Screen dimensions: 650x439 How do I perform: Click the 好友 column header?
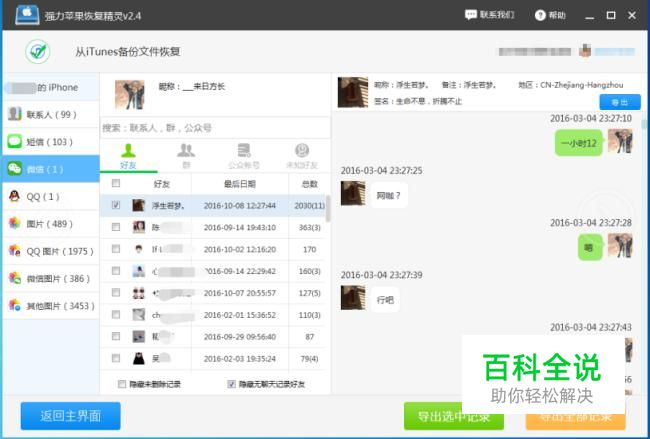(161, 184)
